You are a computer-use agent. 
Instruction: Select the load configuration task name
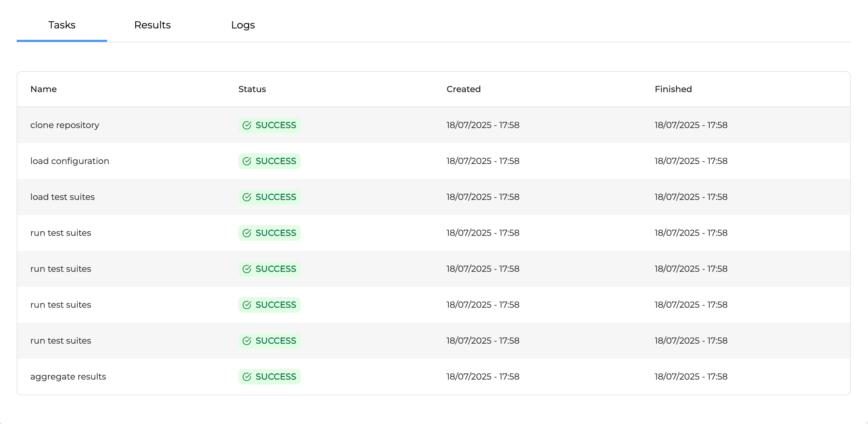coord(70,161)
